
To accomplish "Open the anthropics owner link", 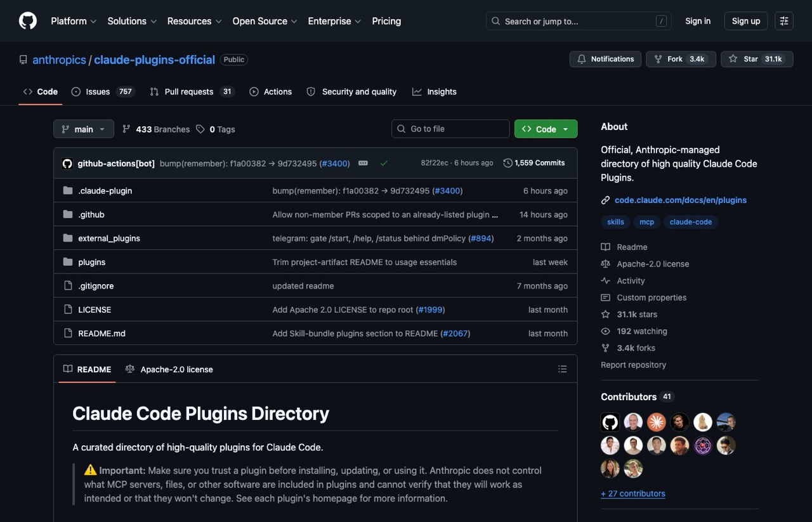I will [x=59, y=60].
